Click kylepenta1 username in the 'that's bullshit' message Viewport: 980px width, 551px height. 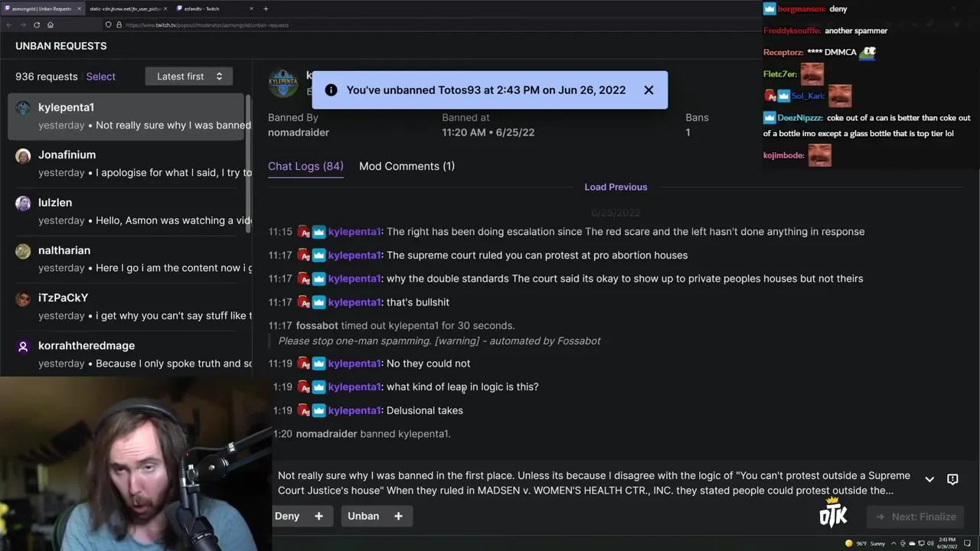[355, 302]
